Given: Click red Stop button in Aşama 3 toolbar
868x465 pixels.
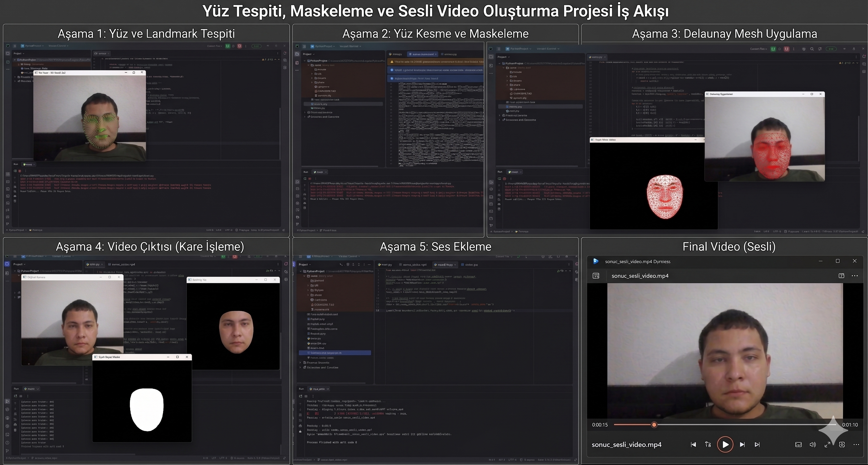Looking at the screenshot, I should pos(786,49).
